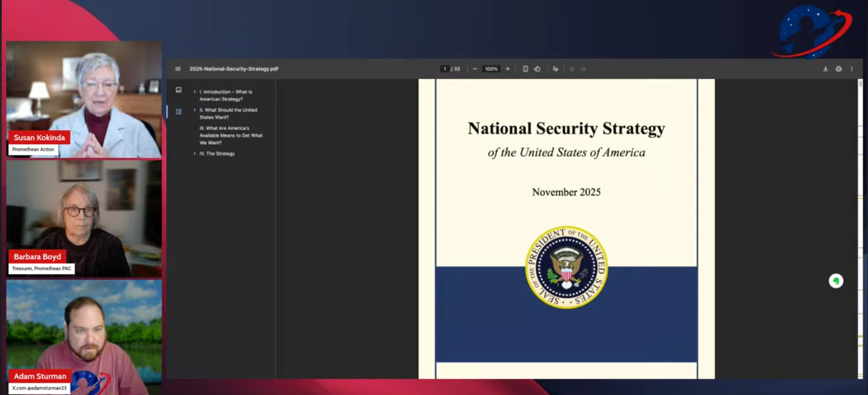This screenshot has width=868, height=395.
Task: Jump to 'IV. The Strategy' section
Action: [x=217, y=154]
